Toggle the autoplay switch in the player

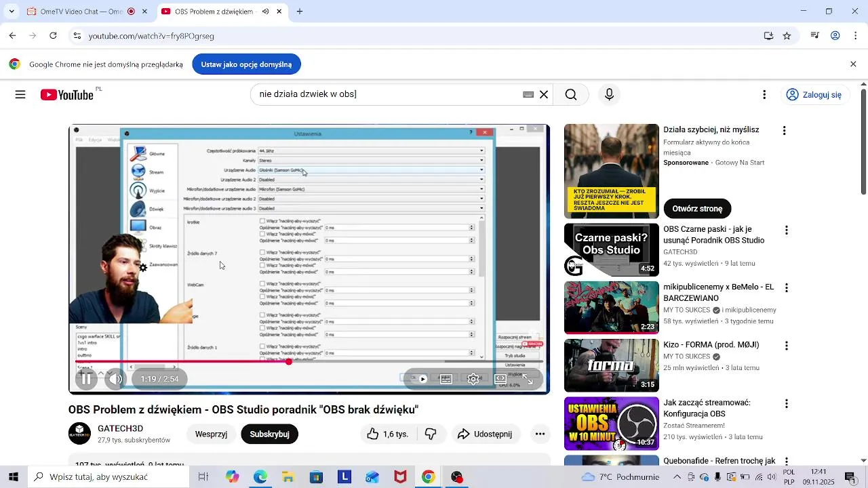[x=418, y=379]
